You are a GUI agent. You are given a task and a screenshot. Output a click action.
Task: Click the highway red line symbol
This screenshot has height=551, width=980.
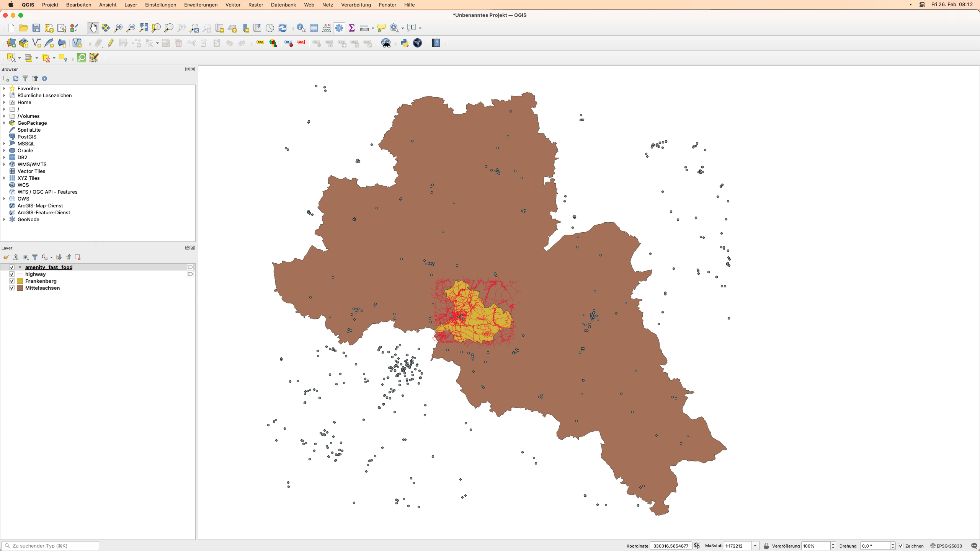[x=20, y=274]
